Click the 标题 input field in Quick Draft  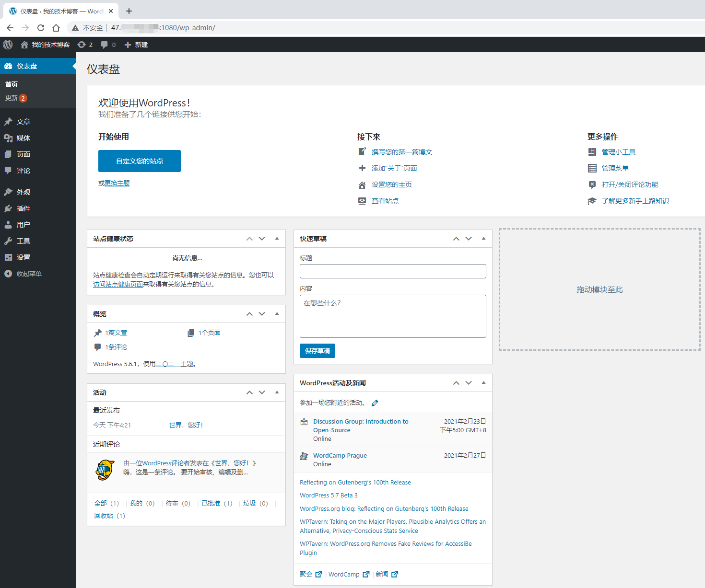coord(392,271)
